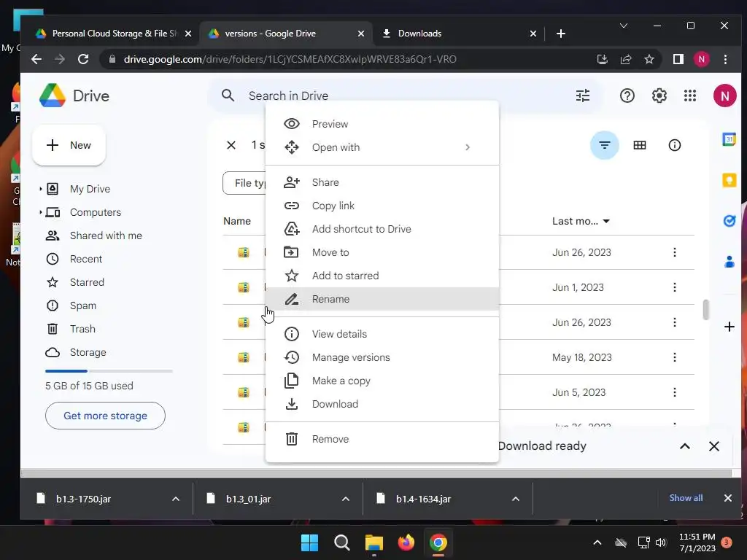Screen dimensions: 747x560
Task: Click Show all downloads link
Action: 686,498
